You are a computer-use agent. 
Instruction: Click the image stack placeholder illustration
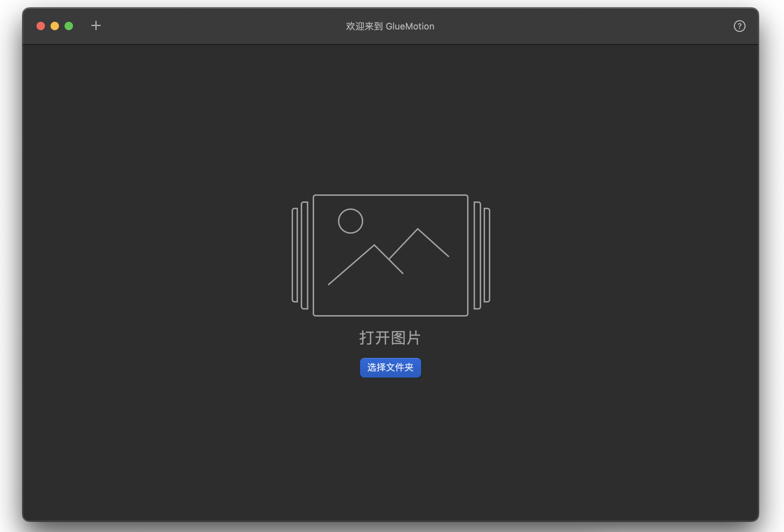pos(391,255)
